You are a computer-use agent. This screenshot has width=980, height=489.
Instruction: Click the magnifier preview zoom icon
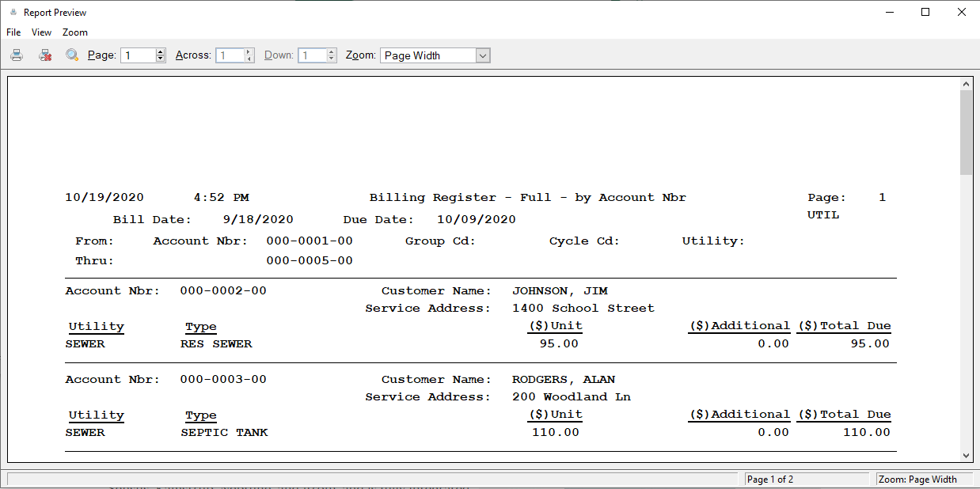(72, 55)
